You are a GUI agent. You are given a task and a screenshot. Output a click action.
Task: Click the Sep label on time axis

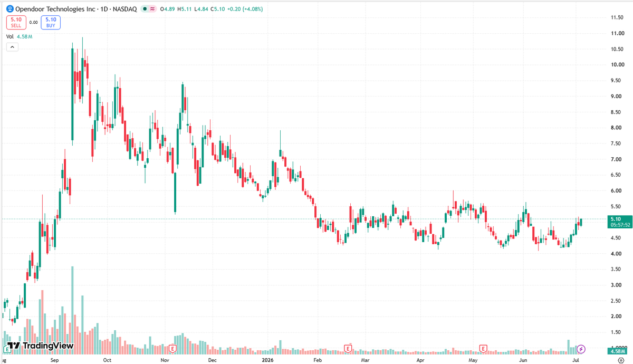pyautogui.click(x=54, y=360)
